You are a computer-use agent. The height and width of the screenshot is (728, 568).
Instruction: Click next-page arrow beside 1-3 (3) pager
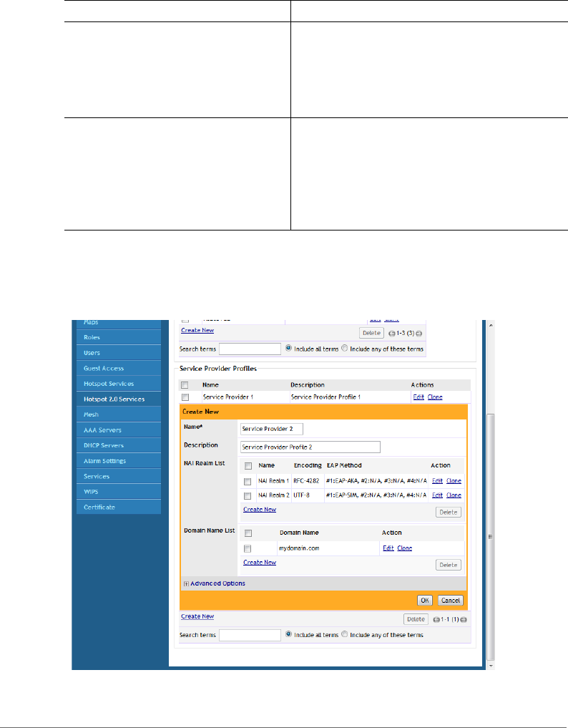pos(418,334)
